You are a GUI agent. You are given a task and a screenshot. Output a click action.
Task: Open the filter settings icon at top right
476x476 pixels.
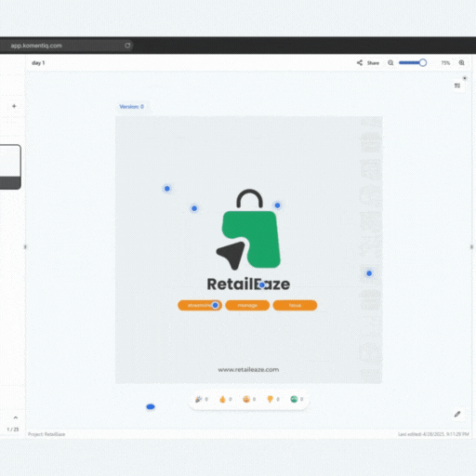(x=457, y=86)
